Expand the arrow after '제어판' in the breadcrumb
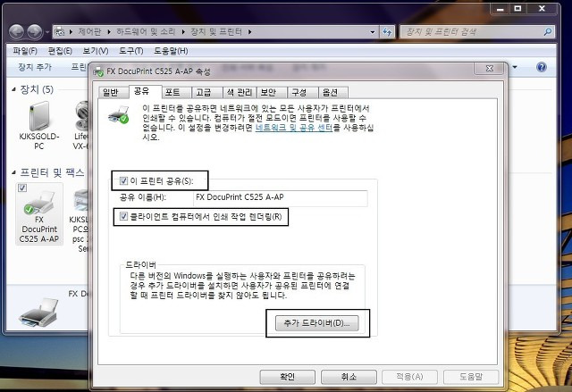 109,32
